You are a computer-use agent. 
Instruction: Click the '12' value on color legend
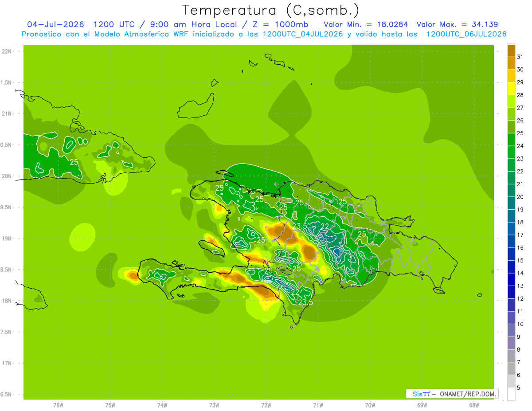click(520, 299)
